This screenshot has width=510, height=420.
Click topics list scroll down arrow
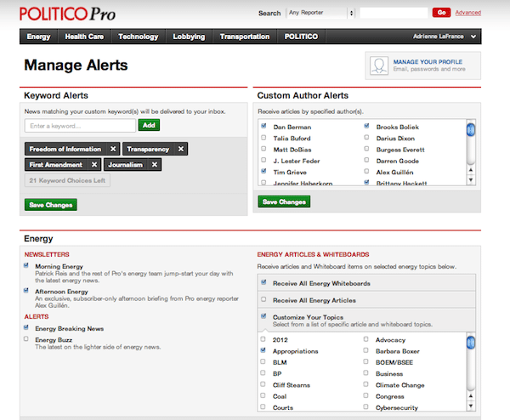(471, 406)
